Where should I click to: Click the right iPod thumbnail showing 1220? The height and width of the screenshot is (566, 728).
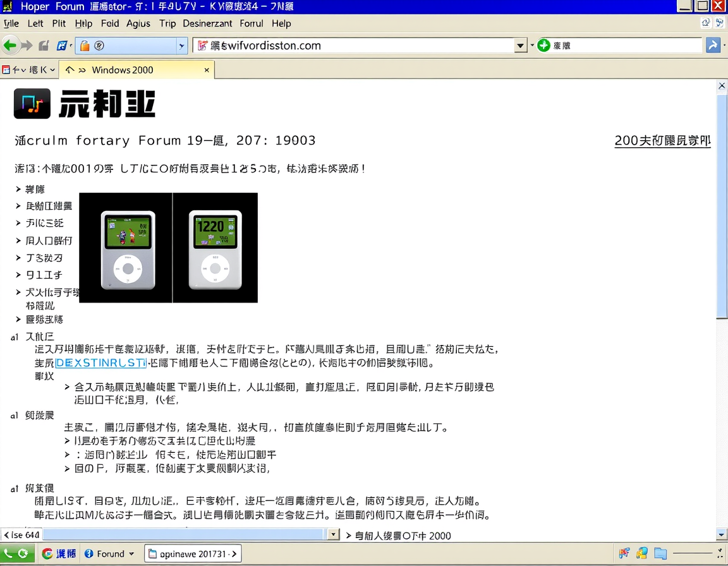point(215,248)
